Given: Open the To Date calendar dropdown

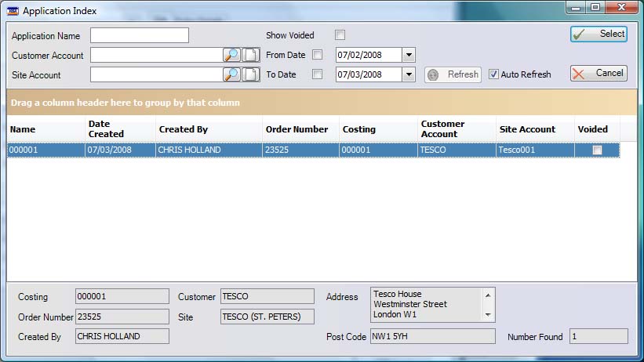Looking at the screenshot, I should pyautogui.click(x=408, y=74).
